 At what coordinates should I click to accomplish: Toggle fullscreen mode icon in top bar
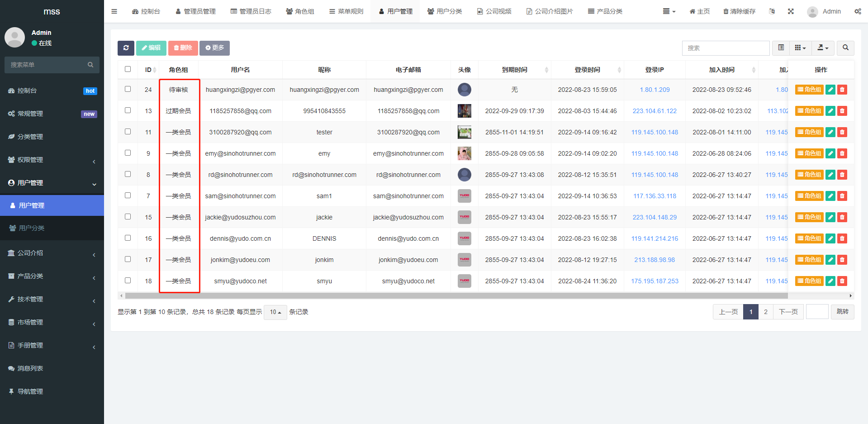pos(791,11)
